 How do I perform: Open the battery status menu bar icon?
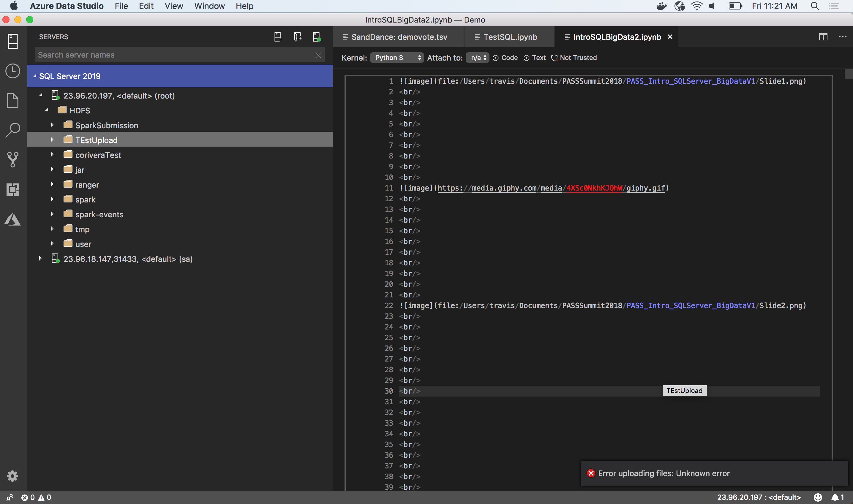(735, 6)
